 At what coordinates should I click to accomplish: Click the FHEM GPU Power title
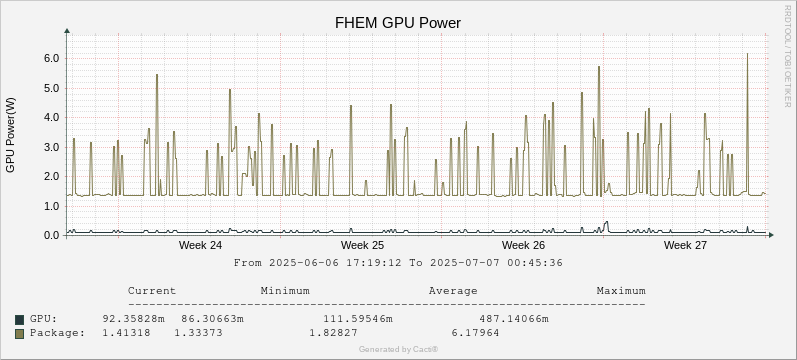coord(398,23)
